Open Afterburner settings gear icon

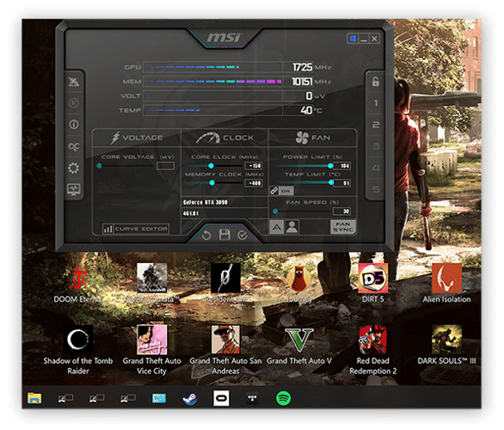pos(74,168)
